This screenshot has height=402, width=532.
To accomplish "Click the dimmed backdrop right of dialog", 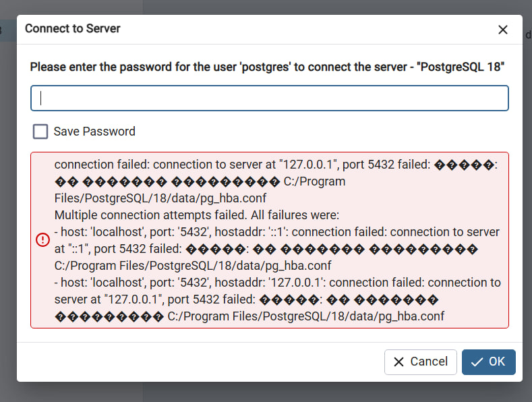I will click(x=527, y=202).
